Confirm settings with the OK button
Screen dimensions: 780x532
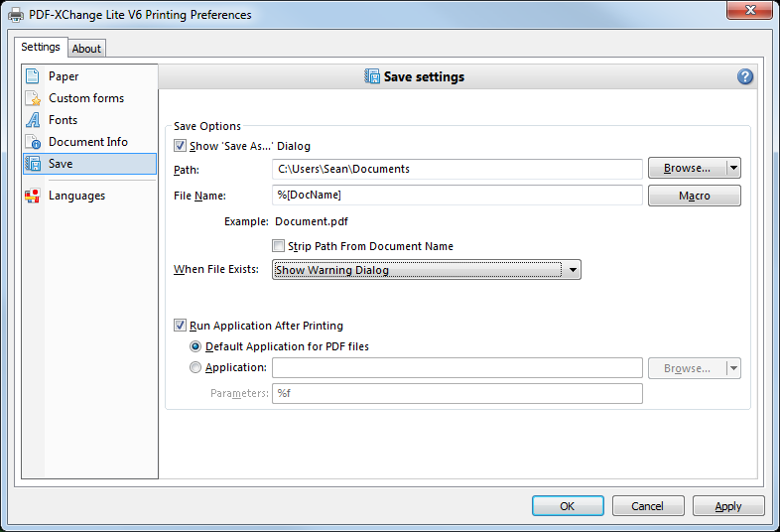568,506
